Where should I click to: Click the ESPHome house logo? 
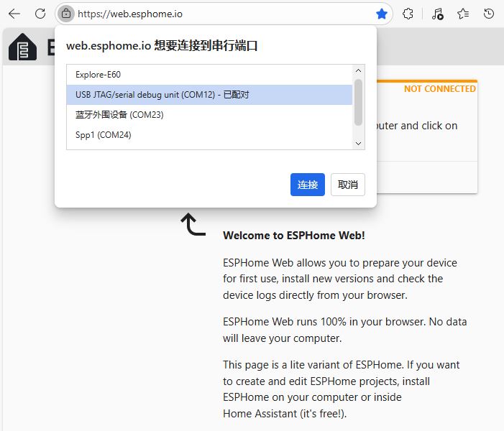tap(22, 47)
